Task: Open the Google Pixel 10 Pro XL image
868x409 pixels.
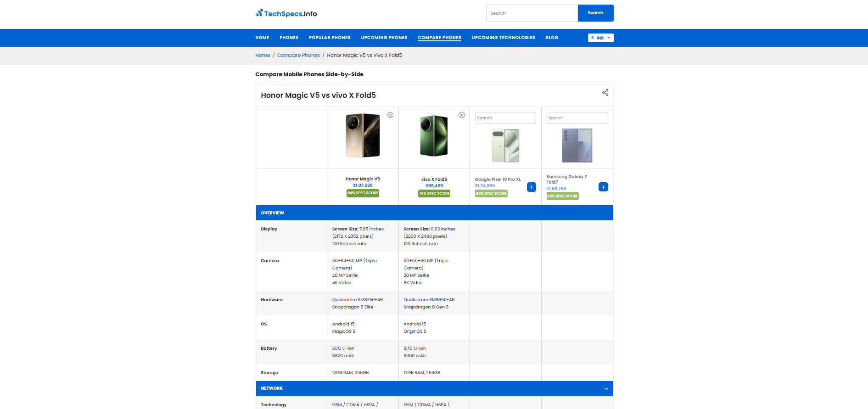Action: coord(505,146)
